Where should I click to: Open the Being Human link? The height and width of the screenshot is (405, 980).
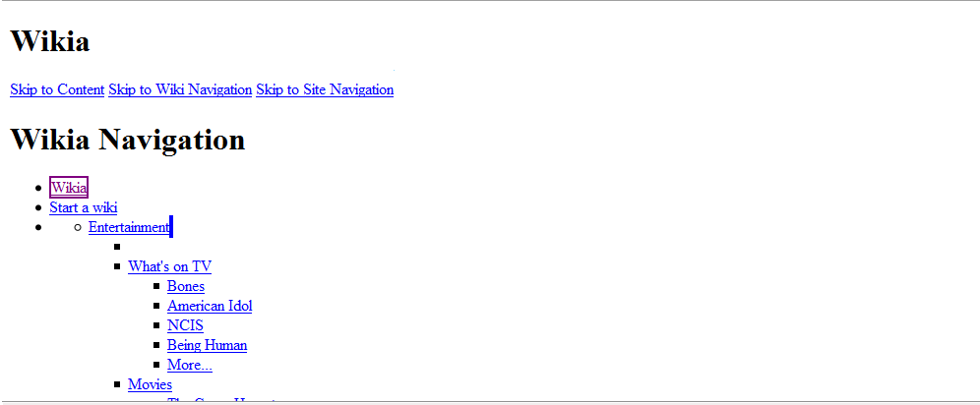(207, 345)
